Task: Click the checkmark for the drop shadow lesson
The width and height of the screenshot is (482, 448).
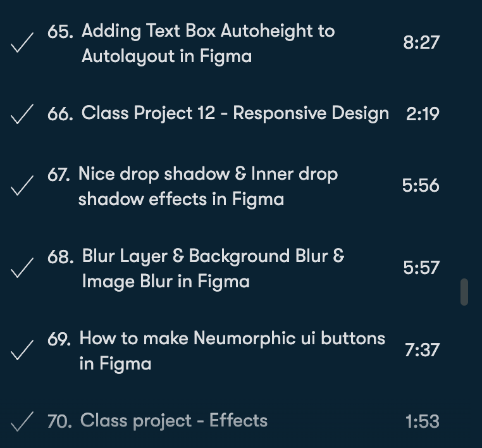Action: tap(23, 187)
